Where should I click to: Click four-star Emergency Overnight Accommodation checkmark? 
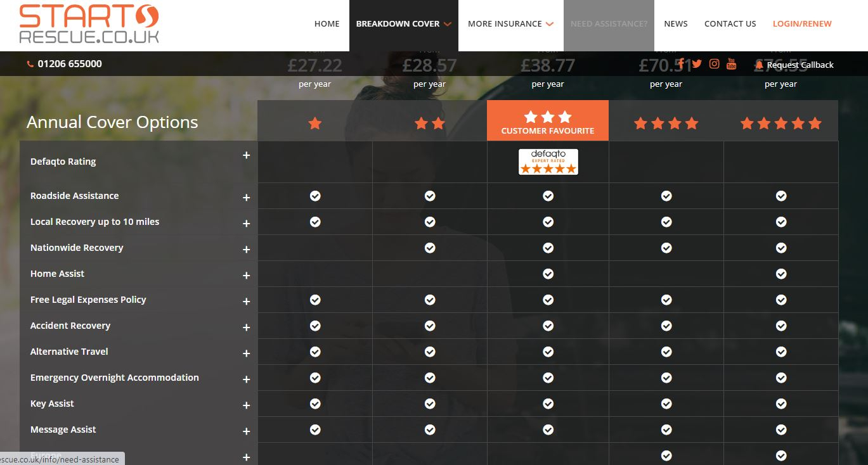point(666,378)
